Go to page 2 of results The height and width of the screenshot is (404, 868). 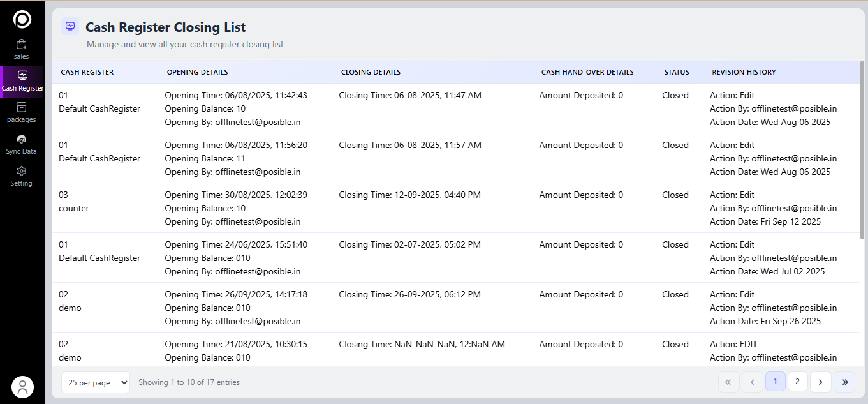797,382
